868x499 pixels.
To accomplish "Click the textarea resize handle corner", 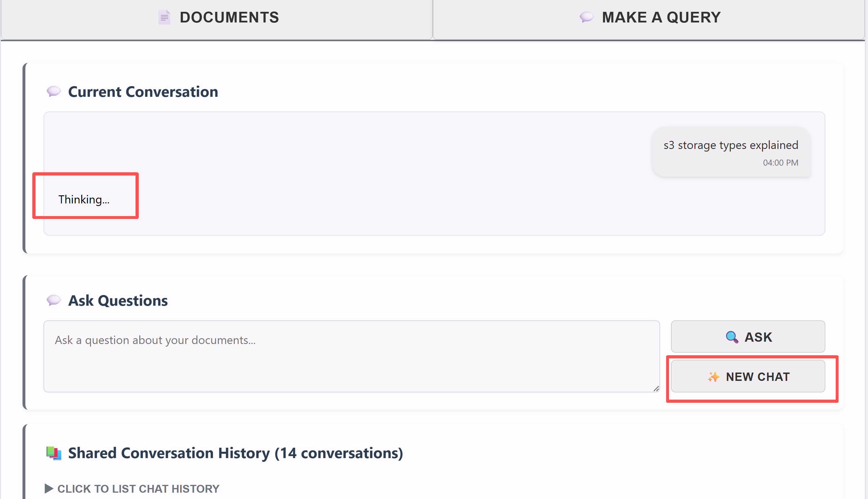I will click(656, 389).
